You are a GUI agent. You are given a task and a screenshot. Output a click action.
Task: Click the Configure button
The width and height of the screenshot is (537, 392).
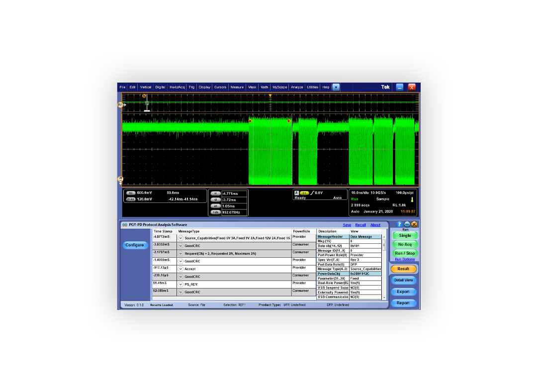pos(135,245)
